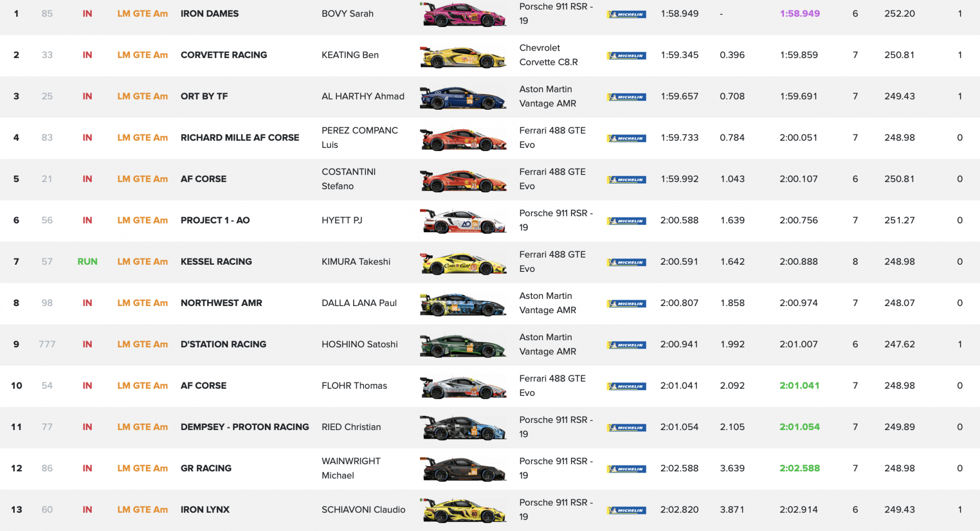
Task: Click the yellow Iron Lynx Porsche image
Action: [x=463, y=511]
